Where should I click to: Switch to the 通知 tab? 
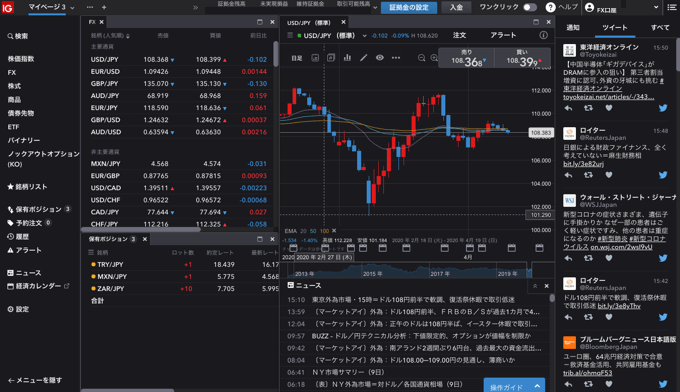[x=573, y=27]
